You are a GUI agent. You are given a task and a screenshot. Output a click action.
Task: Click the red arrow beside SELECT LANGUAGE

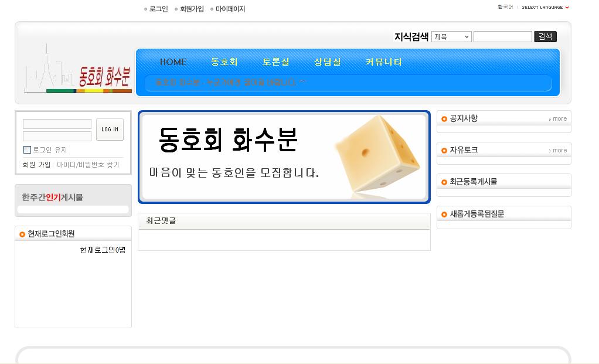pos(567,7)
